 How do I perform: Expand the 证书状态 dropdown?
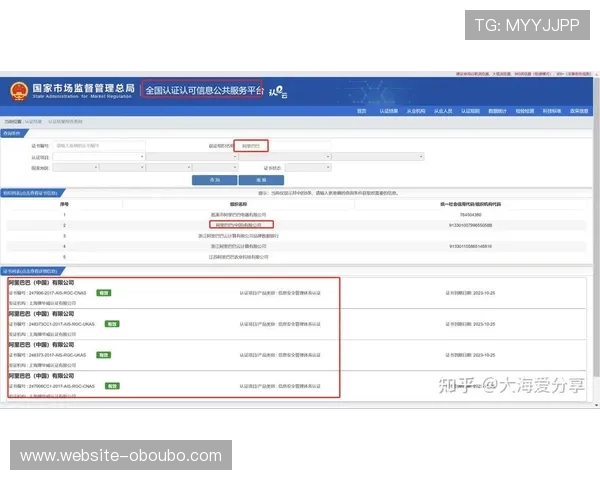coord(308,167)
